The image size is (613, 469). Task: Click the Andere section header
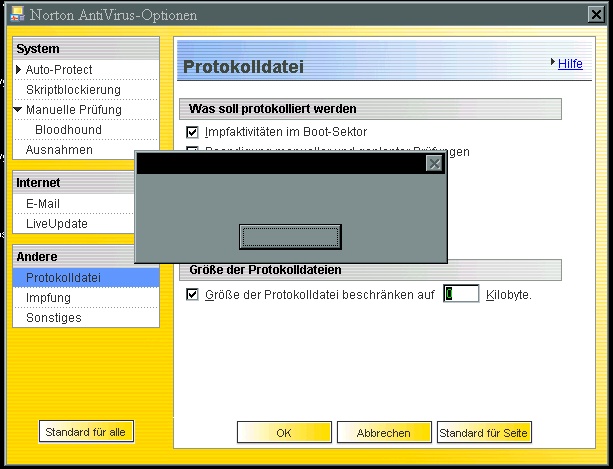pos(74,256)
